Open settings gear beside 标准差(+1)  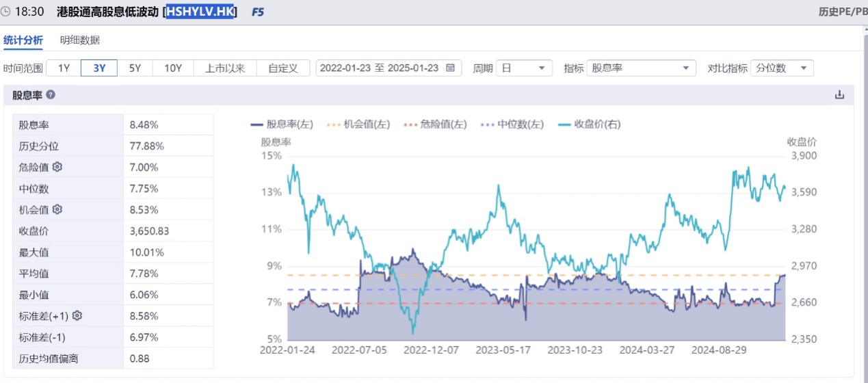(x=77, y=315)
